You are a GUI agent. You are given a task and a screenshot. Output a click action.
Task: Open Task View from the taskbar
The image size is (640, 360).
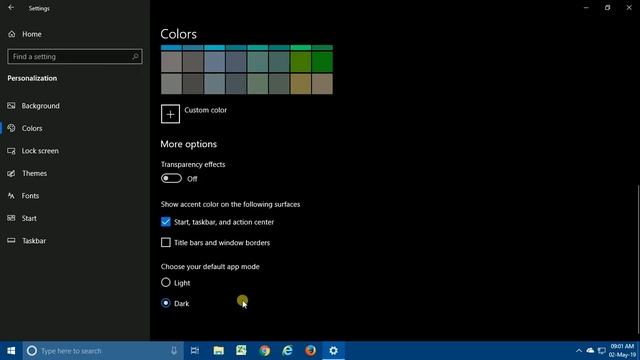point(195,351)
